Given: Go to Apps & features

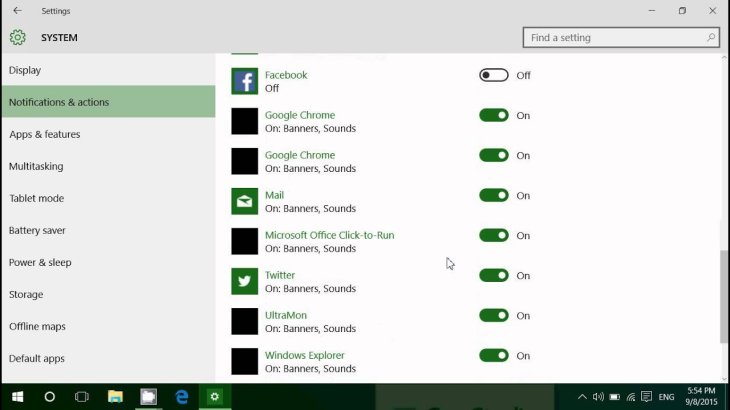Looking at the screenshot, I should pos(108,134).
